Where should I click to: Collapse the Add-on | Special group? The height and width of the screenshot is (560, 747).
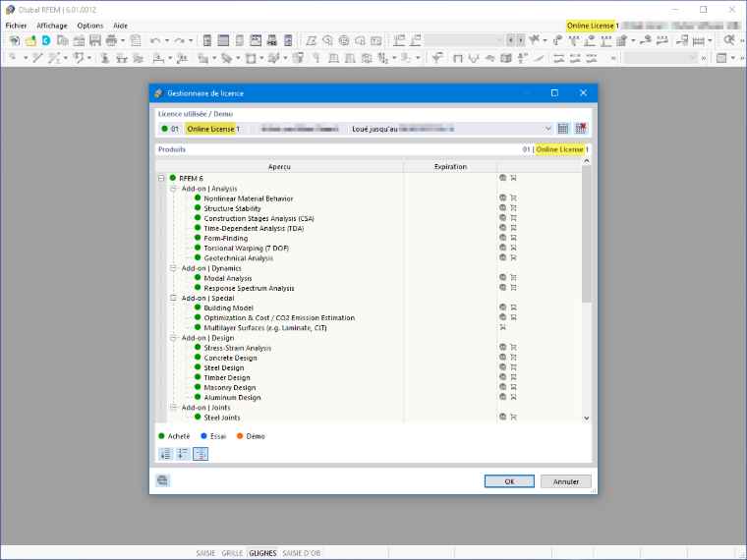click(x=173, y=298)
